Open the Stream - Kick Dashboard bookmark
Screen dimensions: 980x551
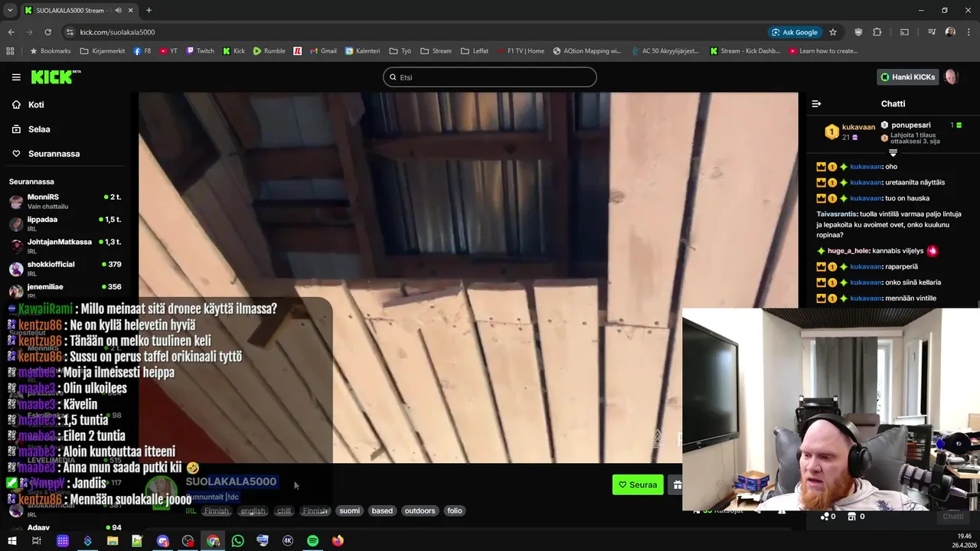pos(745,51)
